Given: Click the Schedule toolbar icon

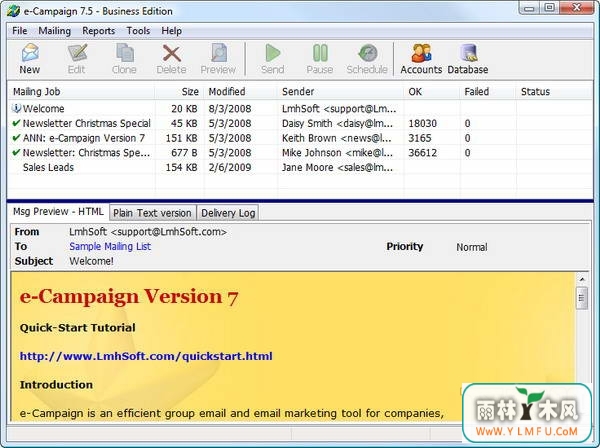Looking at the screenshot, I should click(x=367, y=59).
